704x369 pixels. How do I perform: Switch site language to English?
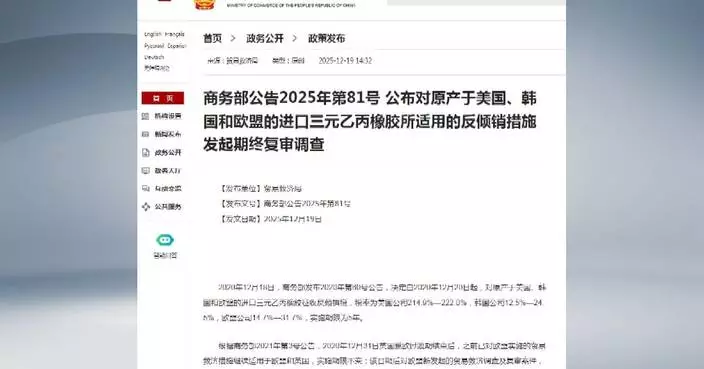pos(152,34)
